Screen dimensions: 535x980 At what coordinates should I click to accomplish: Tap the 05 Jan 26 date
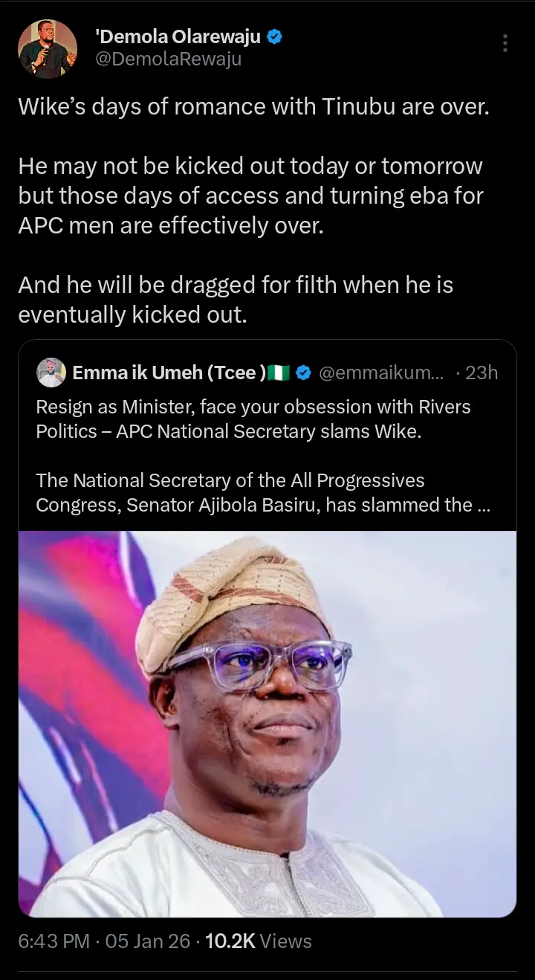148,941
